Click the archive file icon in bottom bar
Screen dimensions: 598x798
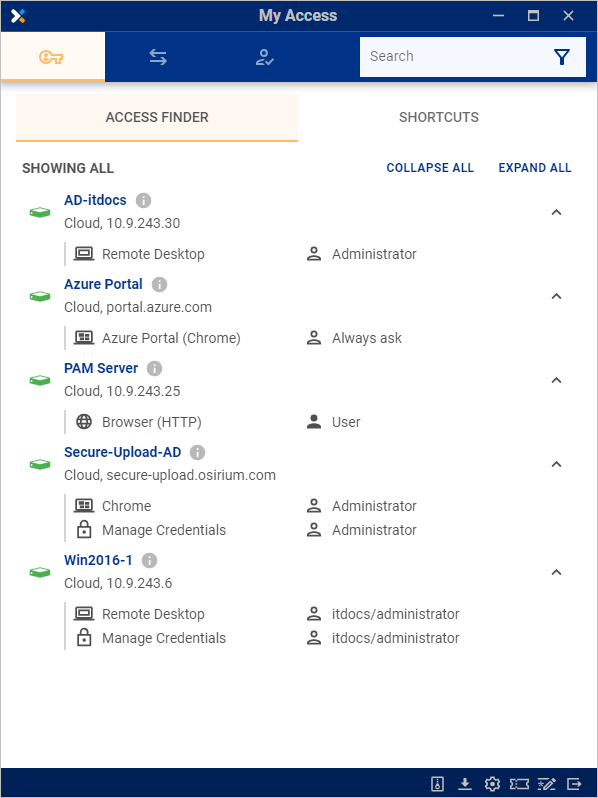(437, 784)
